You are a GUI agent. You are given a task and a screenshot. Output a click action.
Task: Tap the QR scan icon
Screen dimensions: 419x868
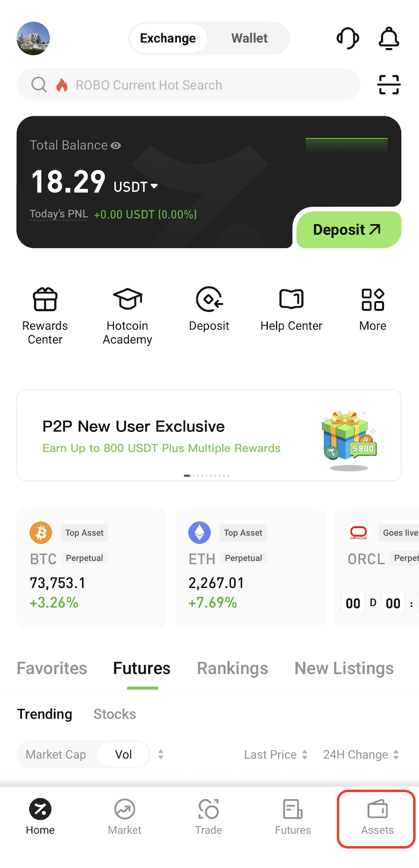[x=389, y=85]
